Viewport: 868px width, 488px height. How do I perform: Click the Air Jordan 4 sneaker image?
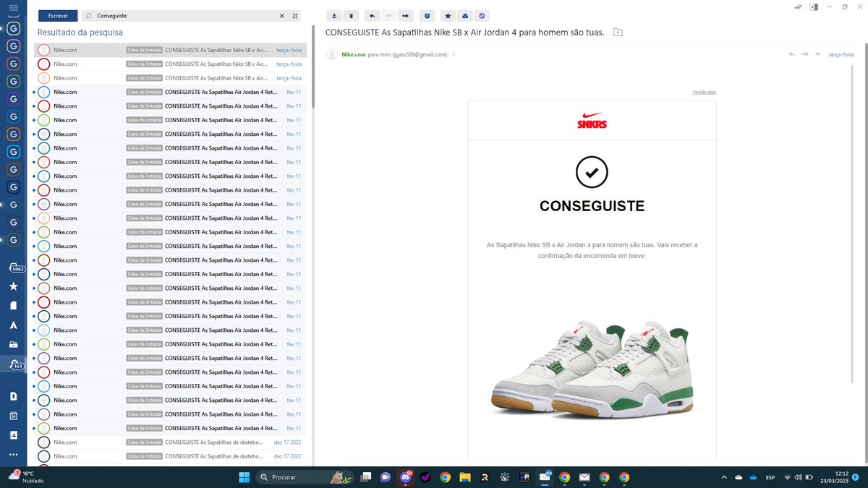[592, 370]
